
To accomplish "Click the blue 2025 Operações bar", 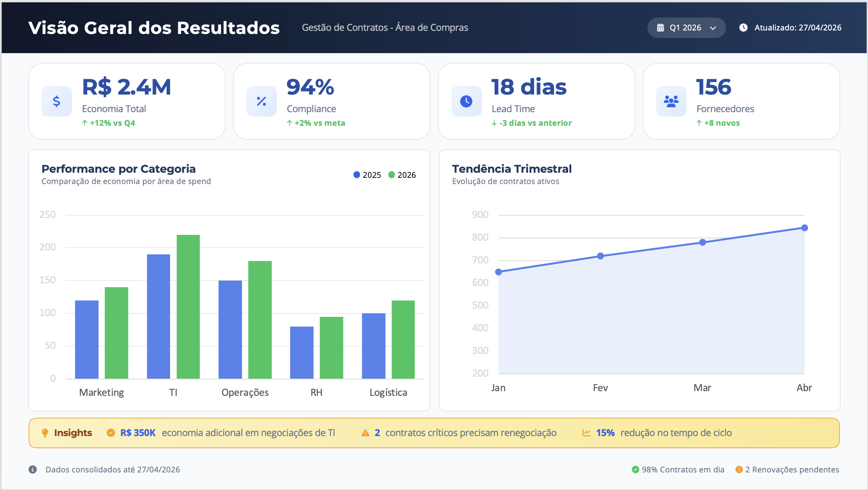I will [x=230, y=329].
